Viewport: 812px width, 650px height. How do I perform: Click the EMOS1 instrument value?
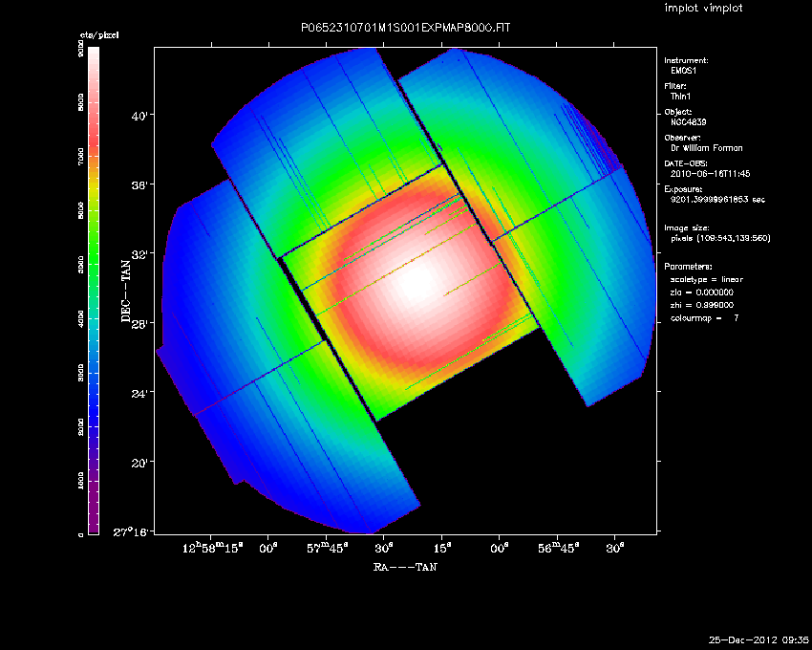684,71
